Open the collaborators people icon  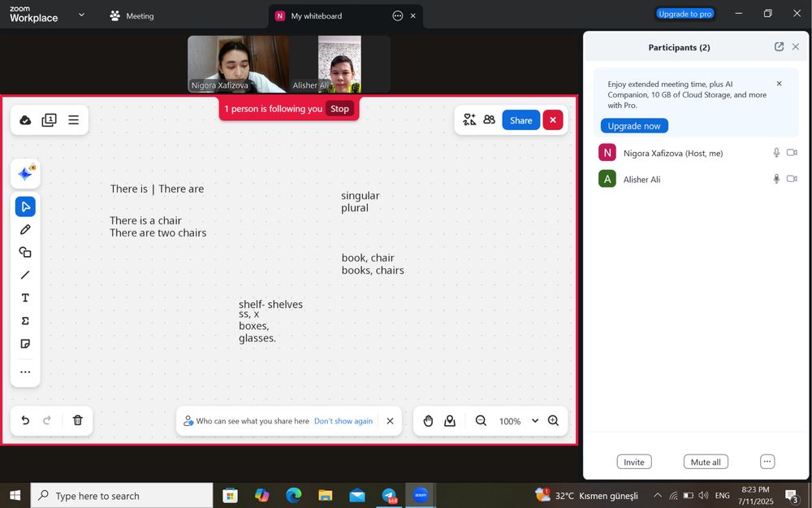[x=490, y=119]
